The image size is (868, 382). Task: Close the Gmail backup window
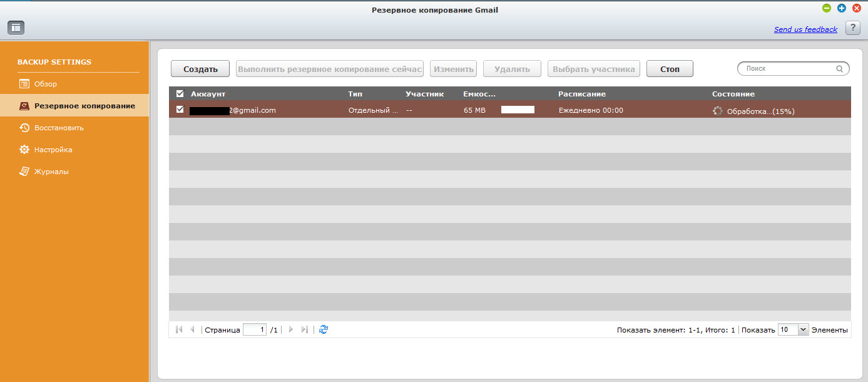[857, 8]
